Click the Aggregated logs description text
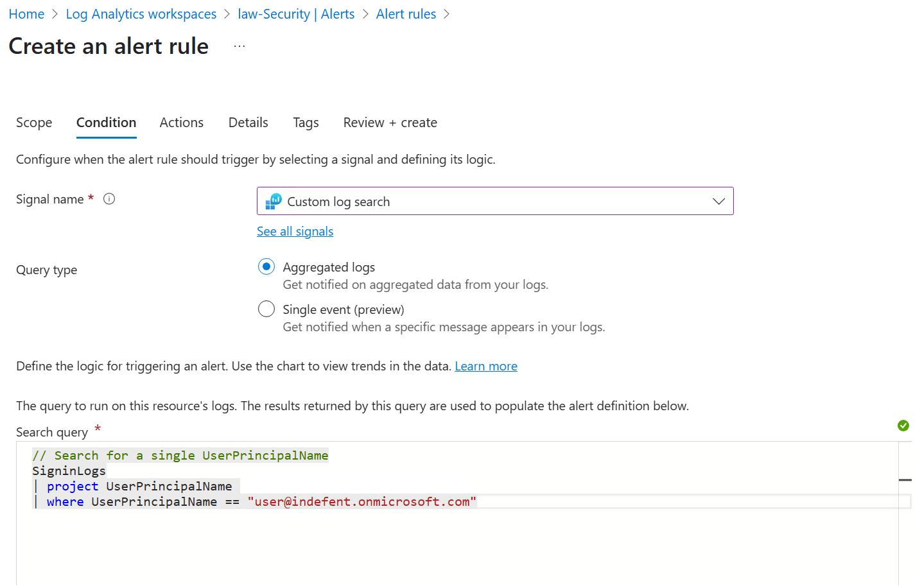Screen dimensions: 922x588 415,284
